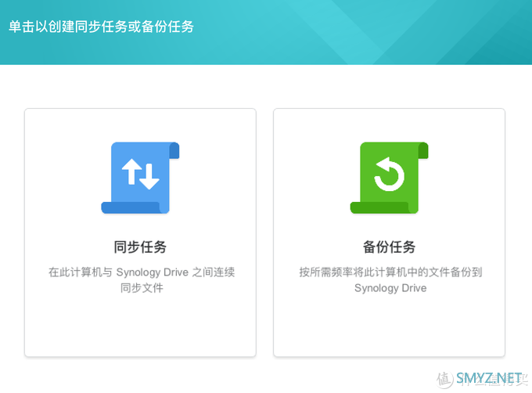Select the blue Sync Task scroll icon
The image size is (532, 393).
coord(140,178)
